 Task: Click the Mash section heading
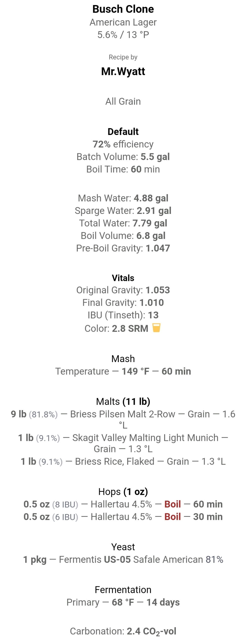pos(123,359)
